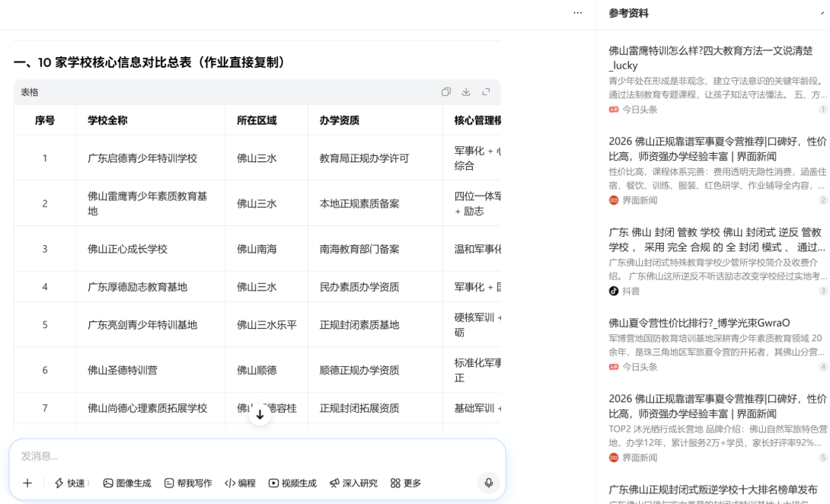
Task: Expand the 快速 mode selector
Action: pos(71,483)
